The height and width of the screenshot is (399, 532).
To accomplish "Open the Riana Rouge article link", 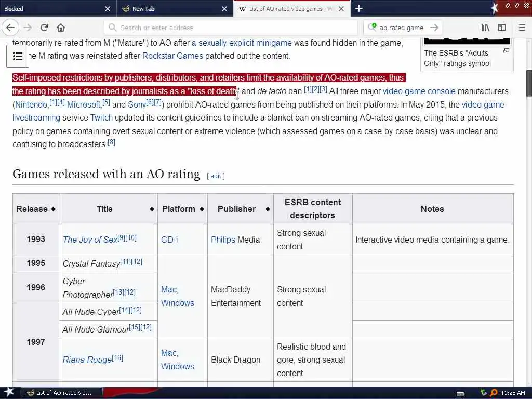I will (x=87, y=360).
